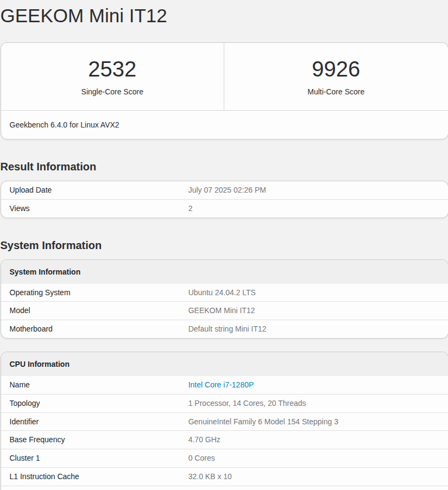Click the Upload Date label
Viewport: 448px width, 490px height.
pyautogui.click(x=30, y=190)
